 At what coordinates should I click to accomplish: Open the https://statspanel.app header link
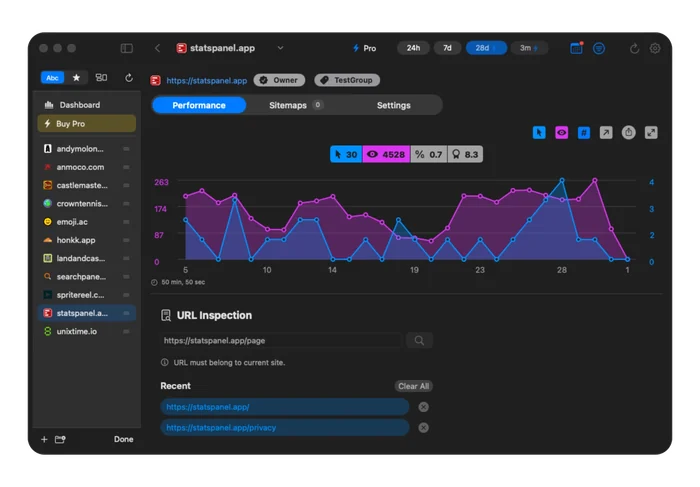pos(207,80)
